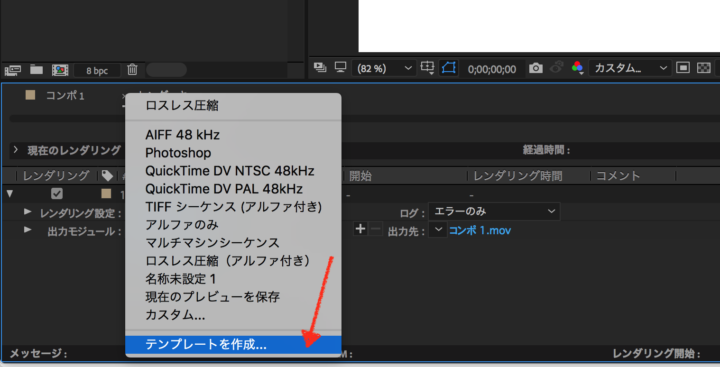This screenshot has height=367, width=720.
Task: Toggle the render item checkbox
Action: pyautogui.click(x=57, y=194)
